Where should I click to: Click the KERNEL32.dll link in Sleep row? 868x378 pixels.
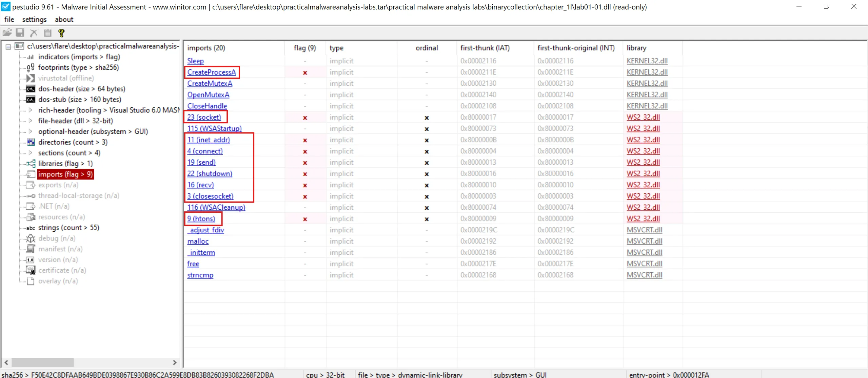[647, 61]
